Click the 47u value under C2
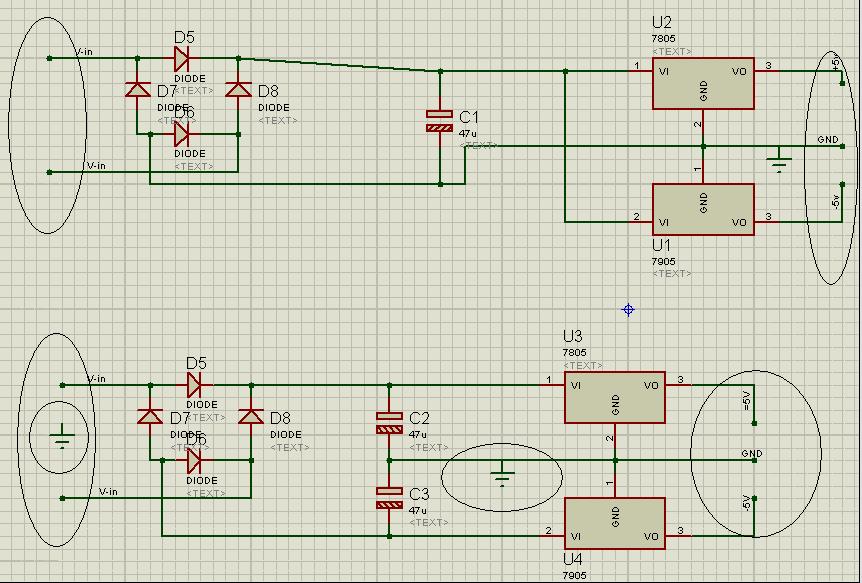862x583 pixels. 418,434
